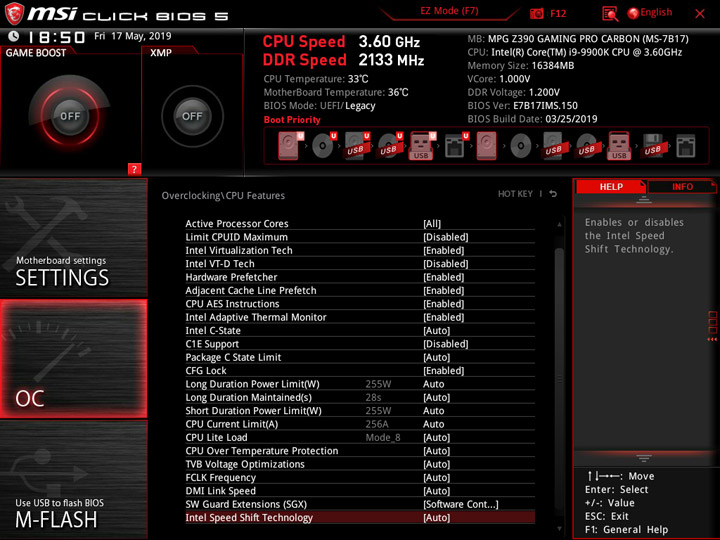Select the UEFI USB hard disk boot icon

click(x=357, y=146)
